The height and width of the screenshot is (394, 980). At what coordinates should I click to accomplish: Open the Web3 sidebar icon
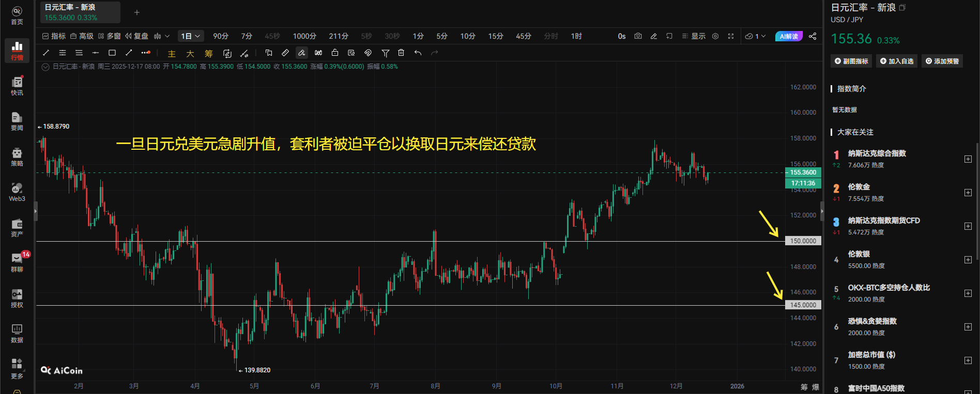tap(17, 192)
